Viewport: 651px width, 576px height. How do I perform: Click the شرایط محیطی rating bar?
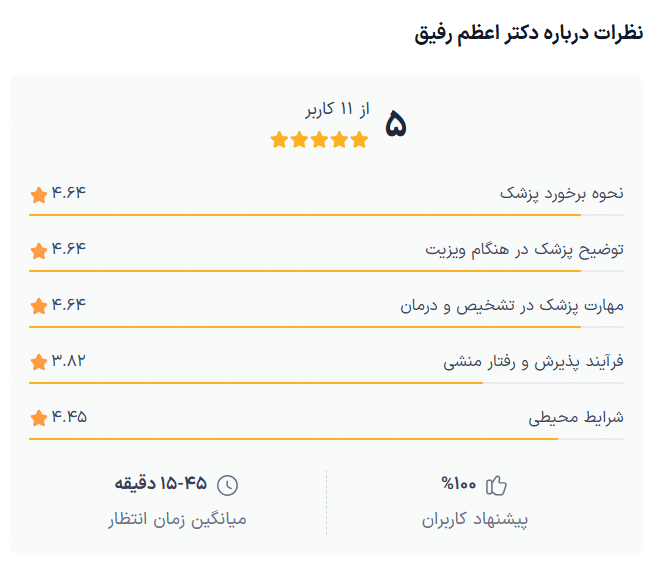pyautogui.click(x=326, y=439)
